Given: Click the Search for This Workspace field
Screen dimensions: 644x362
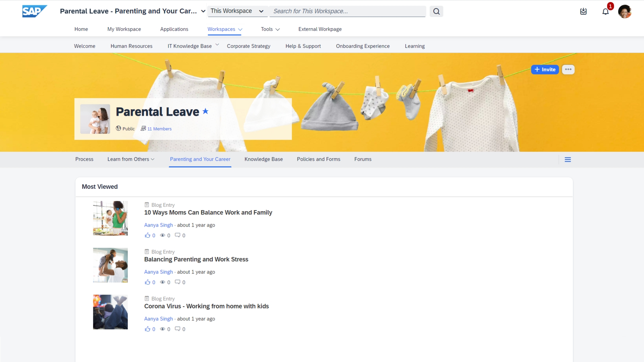Looking at the screenshot, I should 347,11.
